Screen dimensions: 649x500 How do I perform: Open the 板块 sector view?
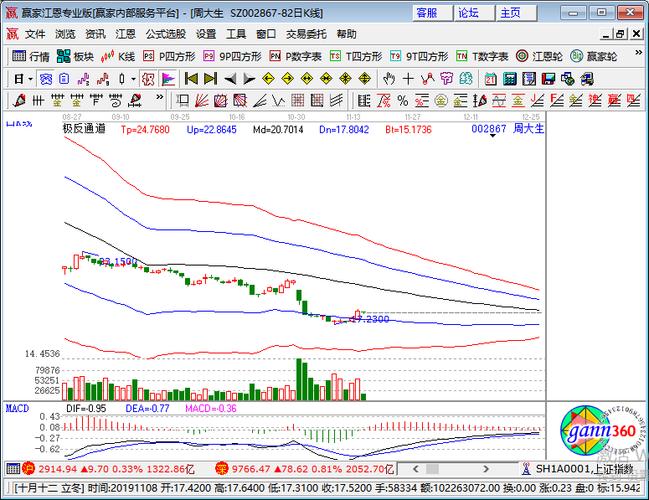pos(75,56)
